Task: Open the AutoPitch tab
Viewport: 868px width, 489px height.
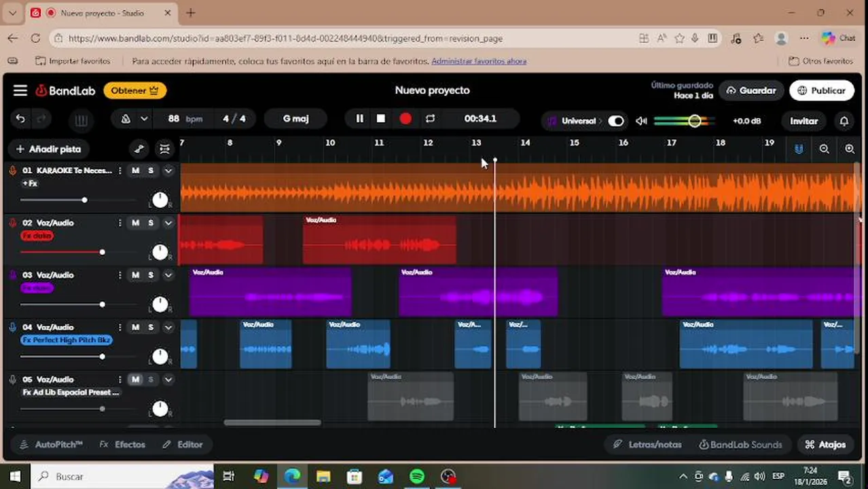Action: point(52,445)
